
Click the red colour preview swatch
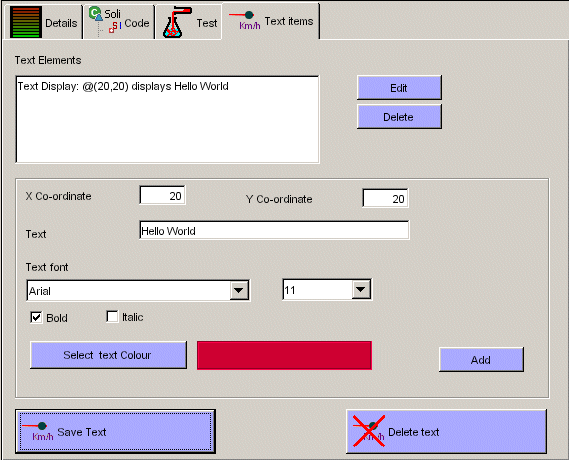(x=284, y=355)
